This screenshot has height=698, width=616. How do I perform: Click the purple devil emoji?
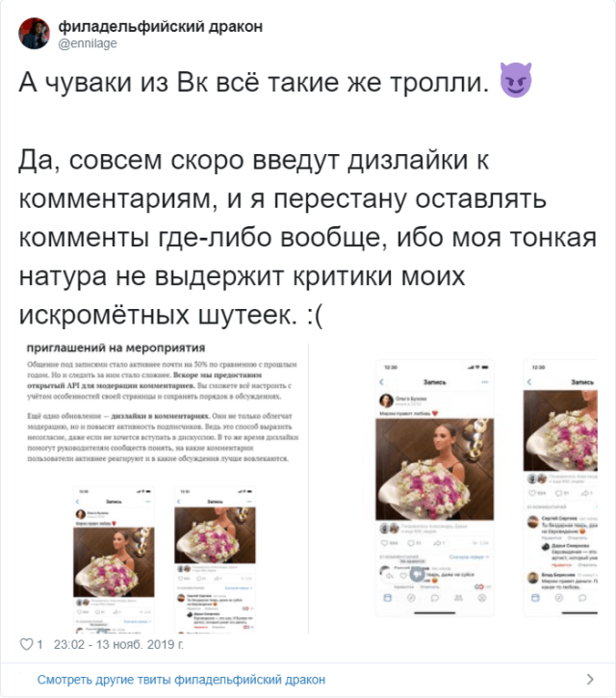click(x=516, y=80)
